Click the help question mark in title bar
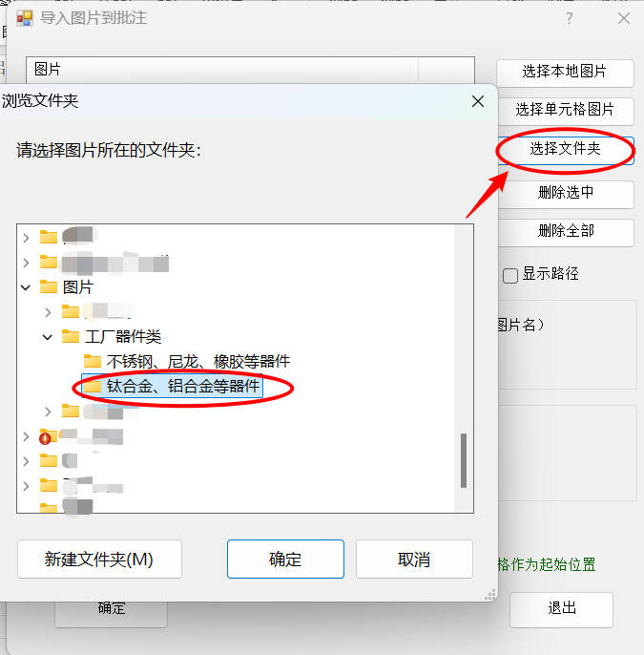 tap(570, 18)
